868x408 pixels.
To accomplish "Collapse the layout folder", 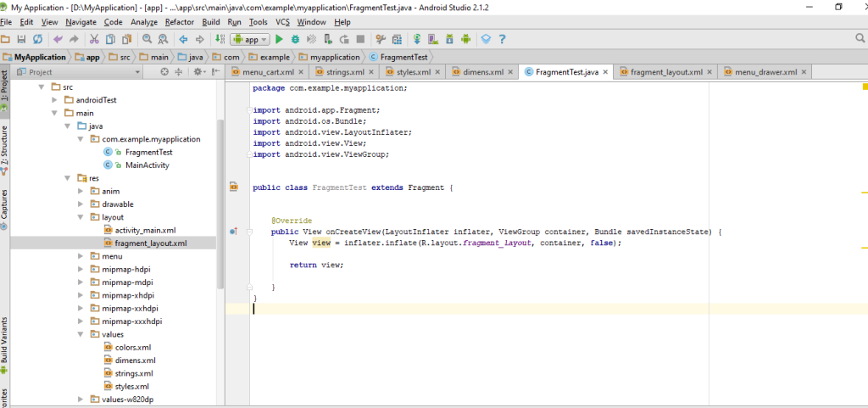I will [81, 217].
